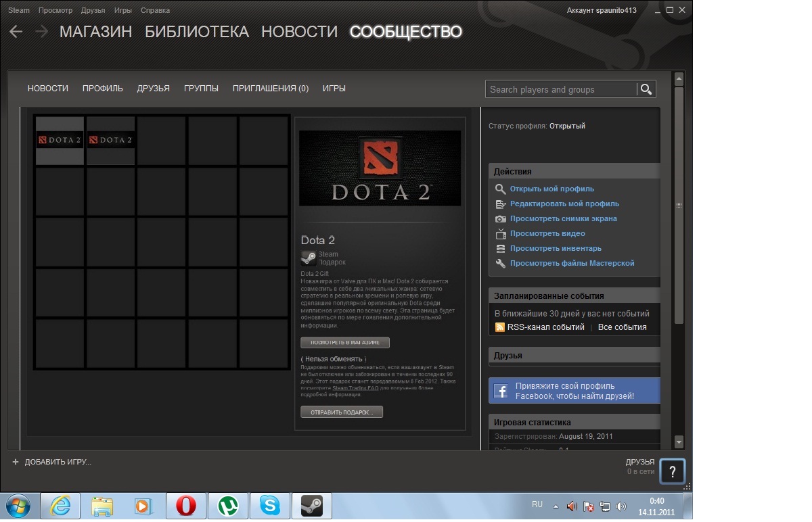The image size is (812, 522).
Task: Open the НОВОСТИ community sub-tab
Action: (48, 89)
